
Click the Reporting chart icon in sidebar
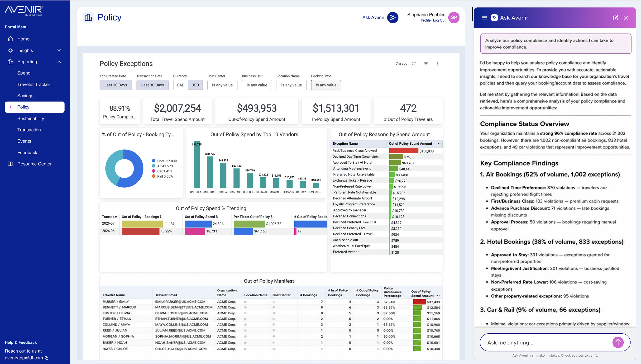[x=10, y=62]
